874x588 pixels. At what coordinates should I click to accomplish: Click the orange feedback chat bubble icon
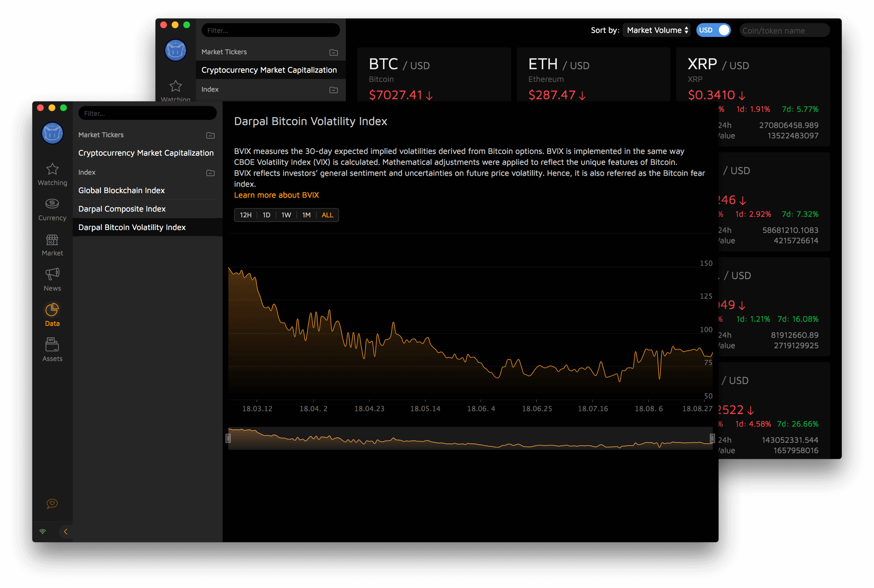pos(52,503)
